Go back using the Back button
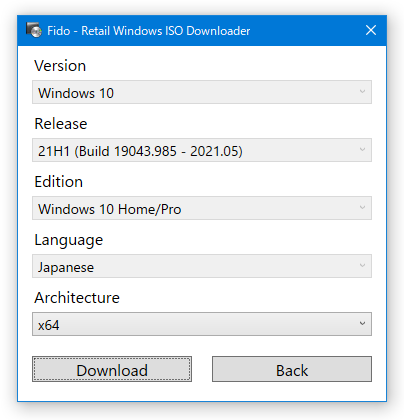The image size is (404, 420). click(292, 369)
